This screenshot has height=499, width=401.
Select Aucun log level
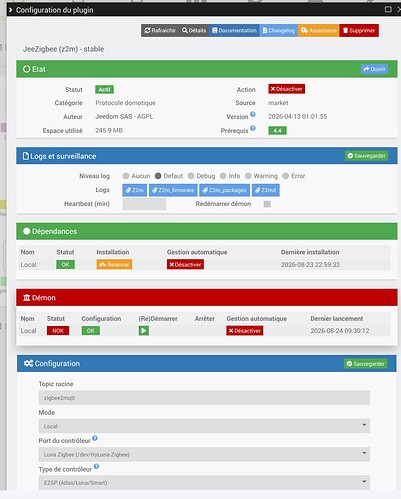(126, 176)
